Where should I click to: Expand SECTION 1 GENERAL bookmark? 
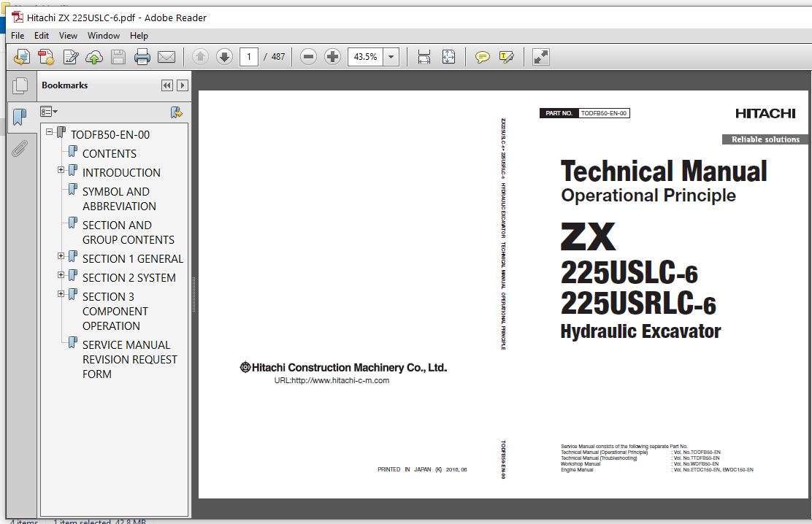point(61,255)
